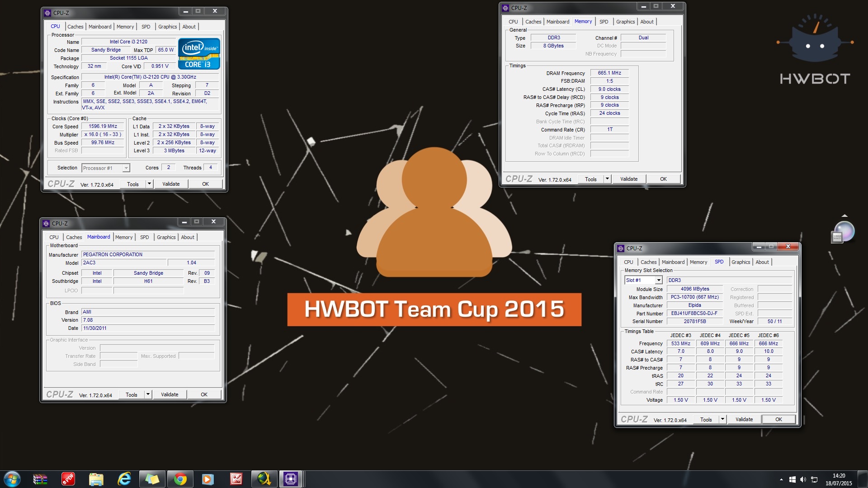Switch to Memory tab in Mainboard window
This screenshot has width=868, height=488.
coord(124,237)
